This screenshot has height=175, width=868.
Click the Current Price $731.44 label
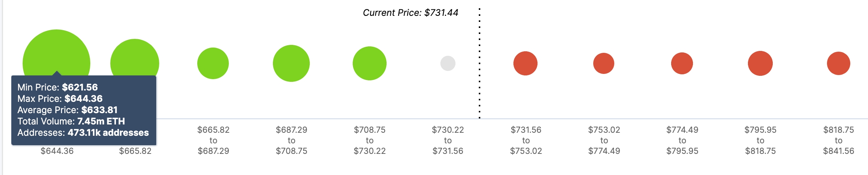410,13
